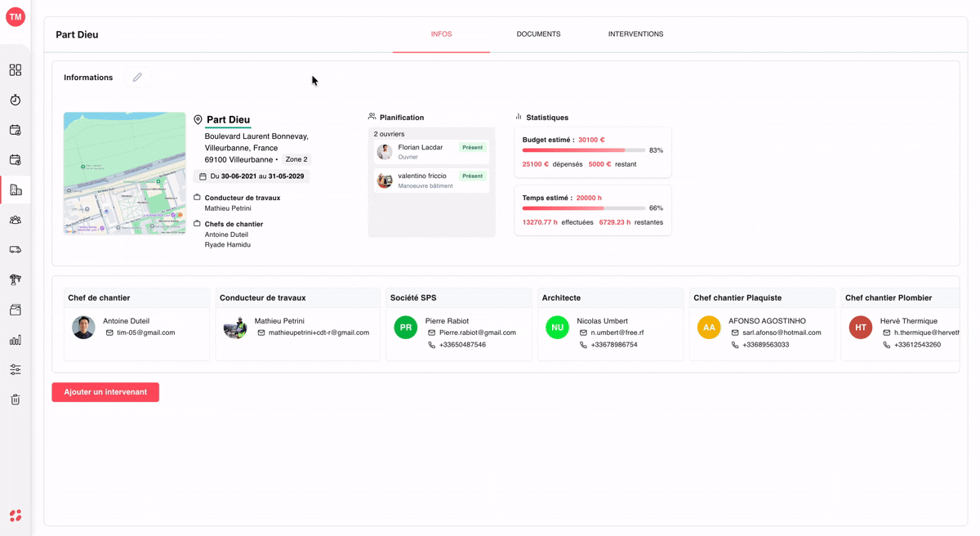Click the Budget estimé progress bar
Viewport: 980px width, 536px height.
point(584,150)
